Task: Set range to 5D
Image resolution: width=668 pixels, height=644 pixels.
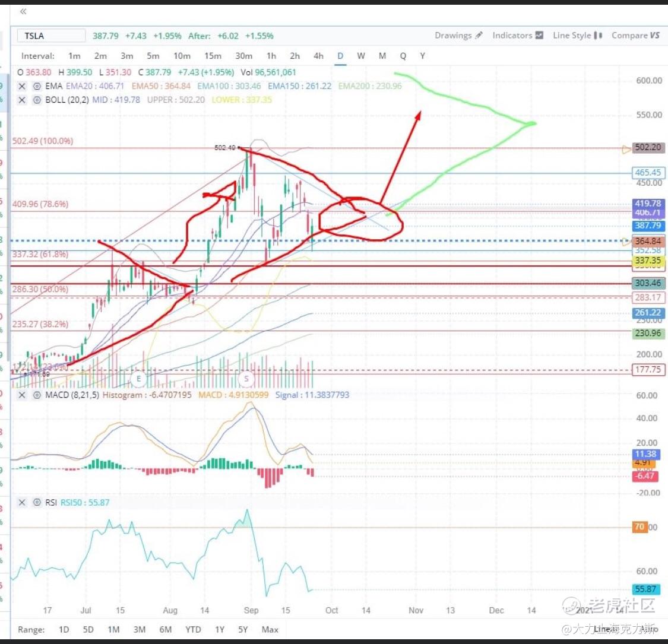Action: point(88,630)
